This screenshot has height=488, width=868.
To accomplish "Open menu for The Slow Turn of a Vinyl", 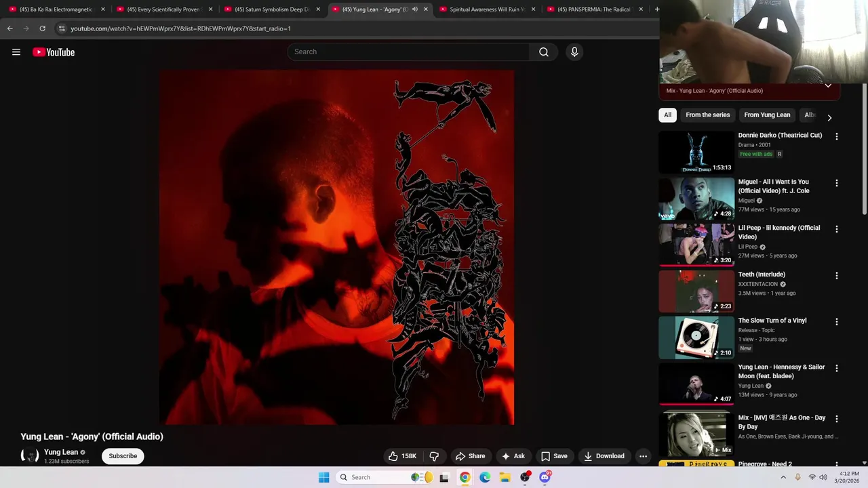I will [836, 322].
